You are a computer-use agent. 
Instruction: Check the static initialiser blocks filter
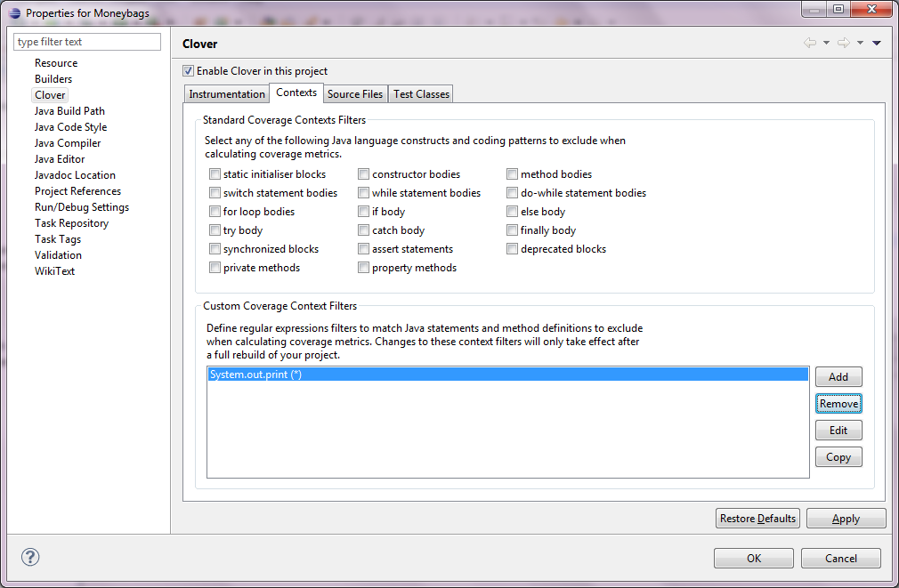pyautogui.click(x=215, y=174)
